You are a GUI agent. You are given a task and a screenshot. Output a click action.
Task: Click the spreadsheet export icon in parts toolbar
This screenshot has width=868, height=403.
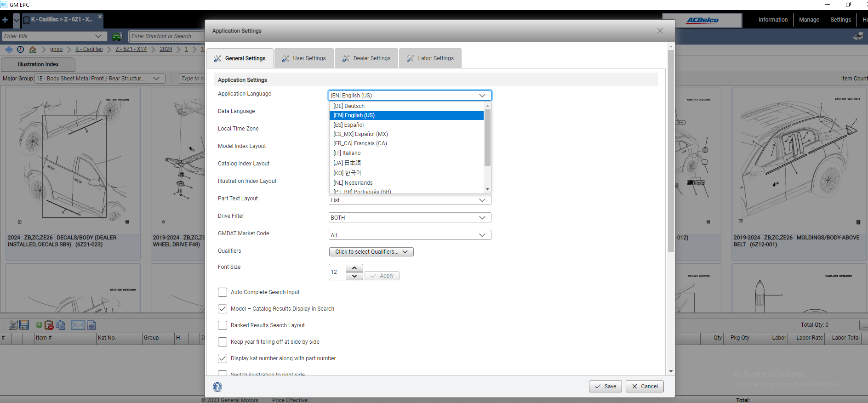tap(91, 325)
